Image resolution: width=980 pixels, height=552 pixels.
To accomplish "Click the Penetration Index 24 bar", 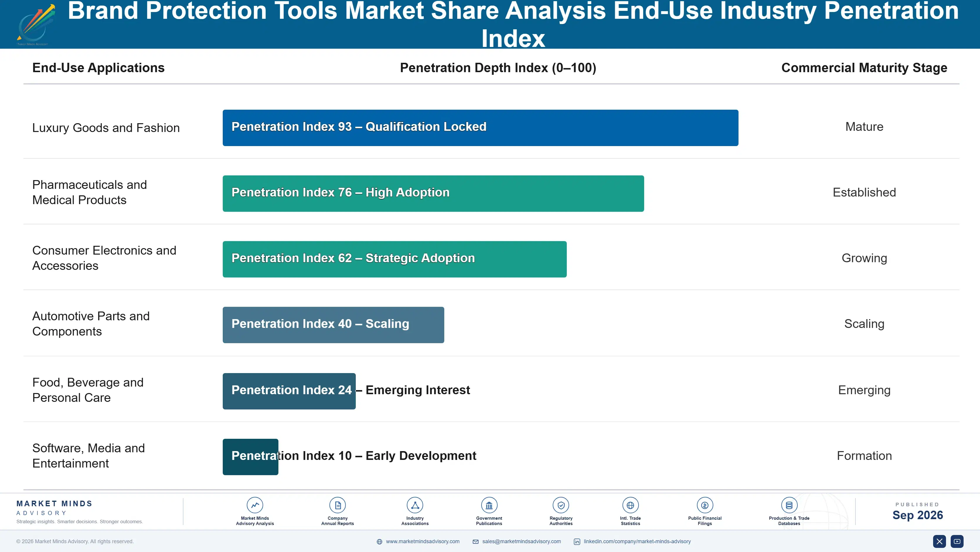I will coord(289,391).
